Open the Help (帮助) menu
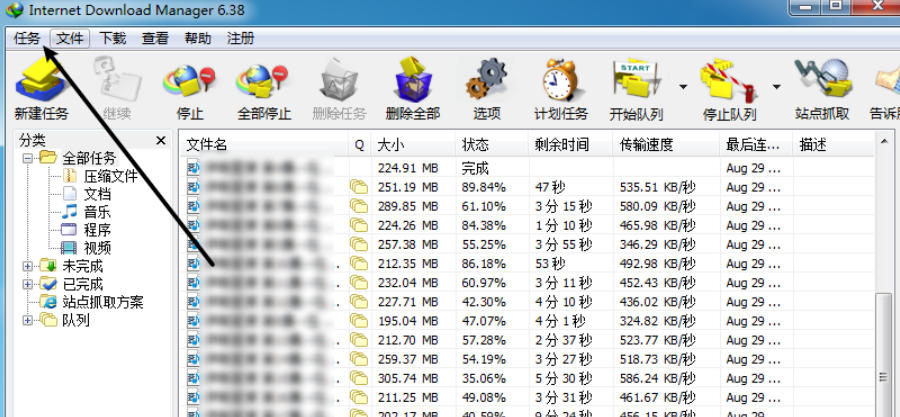Screen dimensions: 900x417 [197, 39]
